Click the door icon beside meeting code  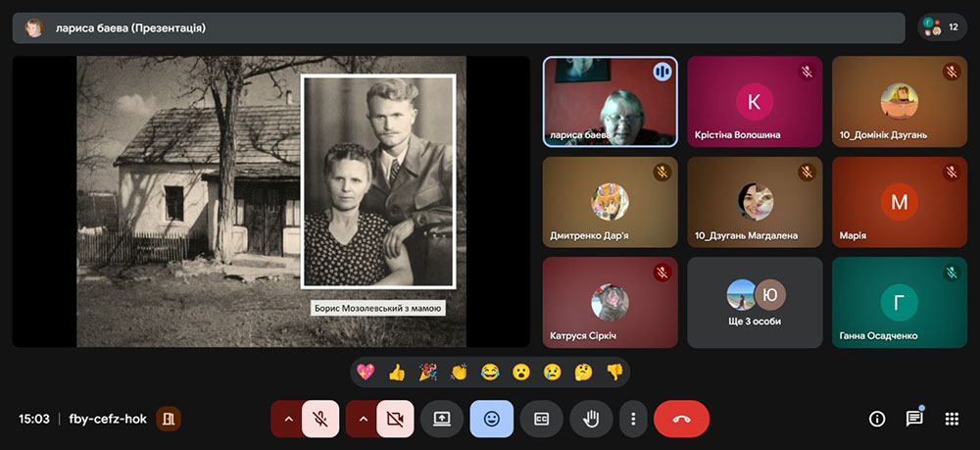coord(170,419)
